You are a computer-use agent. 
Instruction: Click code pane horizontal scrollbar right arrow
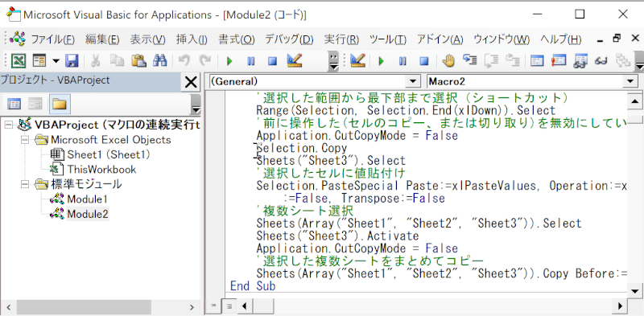point(621,306)
